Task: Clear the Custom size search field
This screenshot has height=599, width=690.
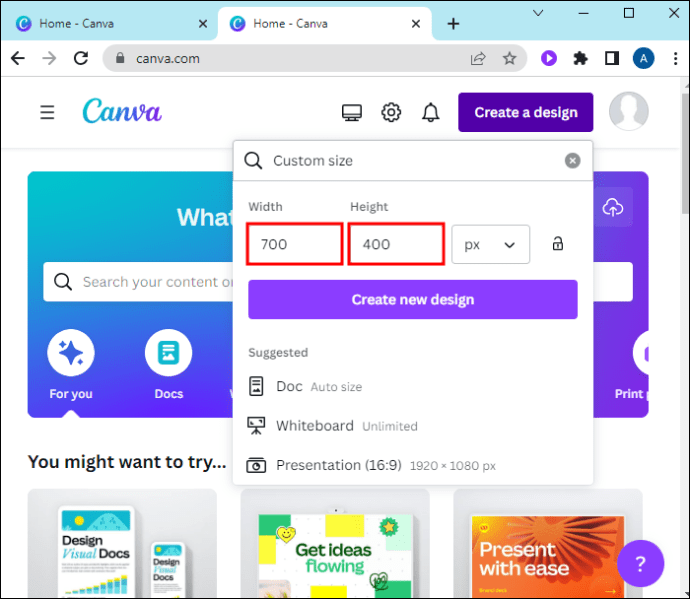Action: pyautogui.click(x=572, y=161)
